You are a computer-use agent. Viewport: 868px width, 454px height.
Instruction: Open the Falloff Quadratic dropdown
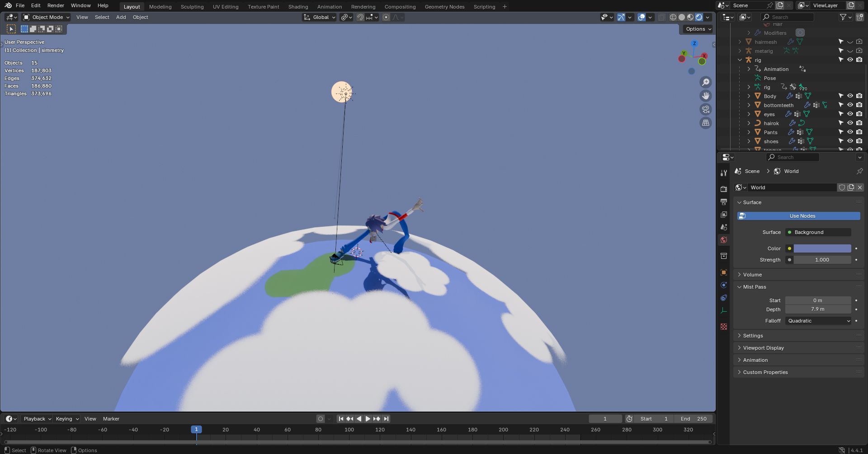[818, 321]
